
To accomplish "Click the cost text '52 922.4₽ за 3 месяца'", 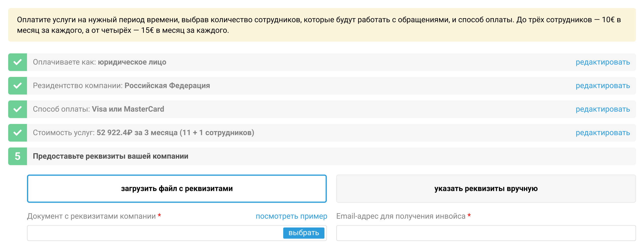I will pyautogui.click(x=137, y=133).
